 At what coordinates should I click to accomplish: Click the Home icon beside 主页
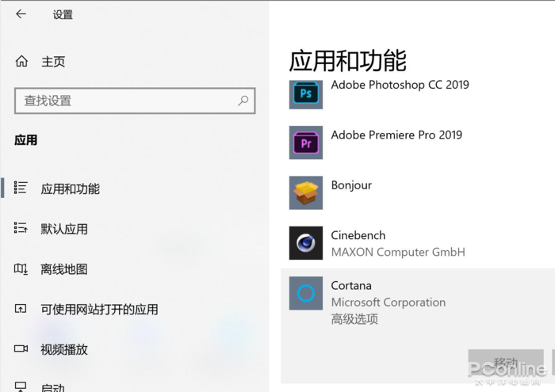click(21, 62)
